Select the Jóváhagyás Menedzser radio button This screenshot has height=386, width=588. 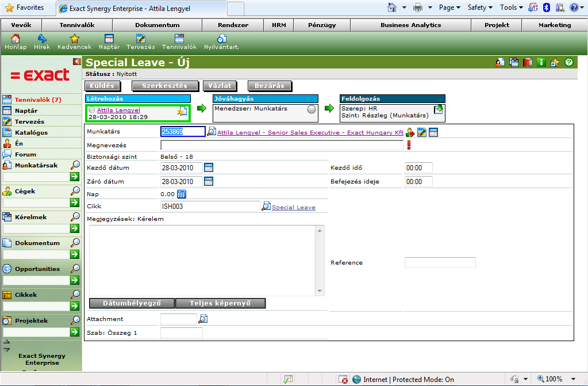coord(312,109)
